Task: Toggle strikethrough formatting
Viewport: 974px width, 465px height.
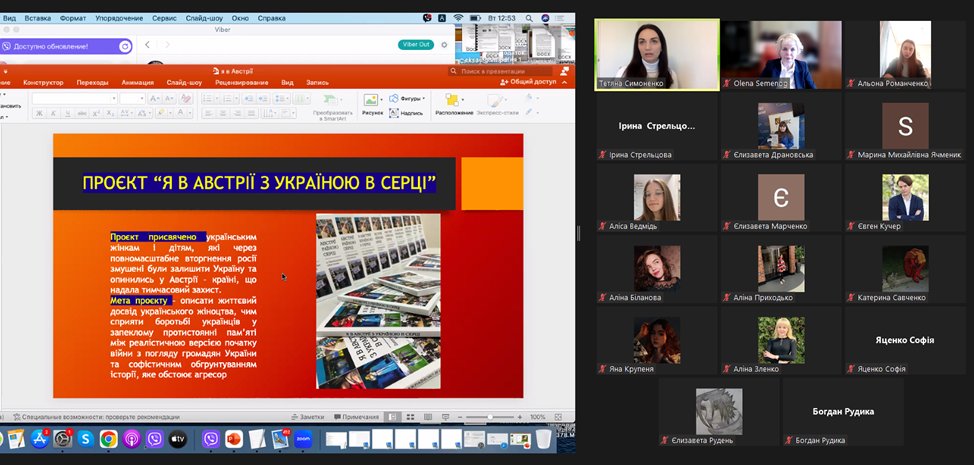Action: (82, 113)
